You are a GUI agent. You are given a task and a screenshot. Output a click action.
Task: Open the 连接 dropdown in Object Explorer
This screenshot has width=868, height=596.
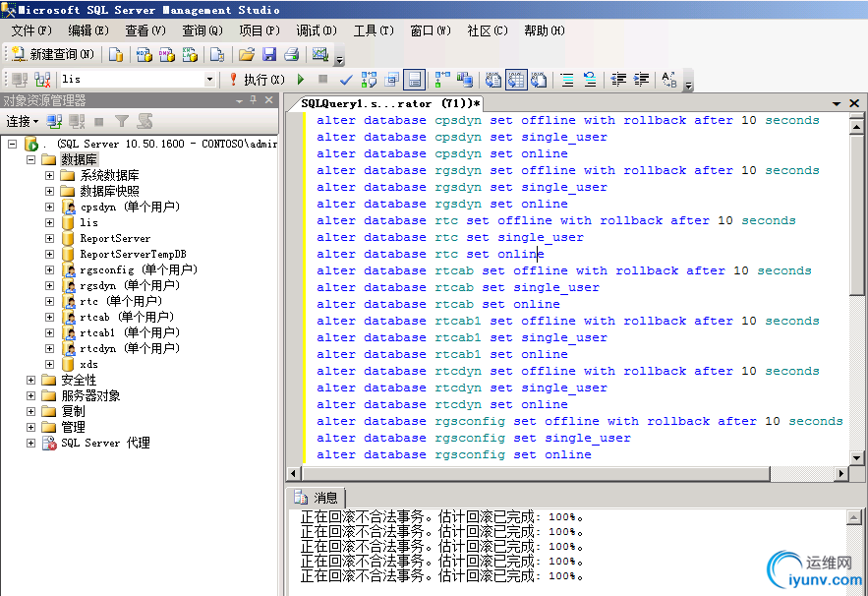[23, 121]
